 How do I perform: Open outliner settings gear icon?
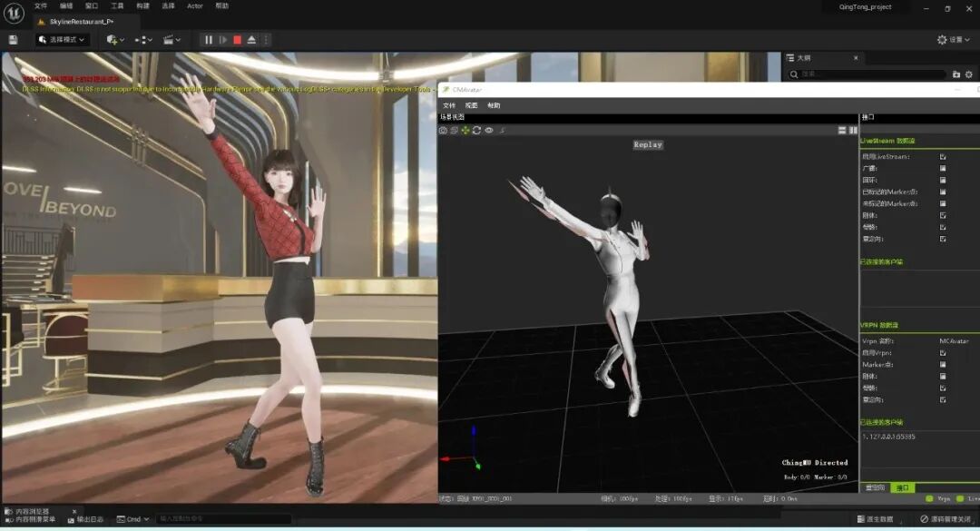(x=969, y=74)
